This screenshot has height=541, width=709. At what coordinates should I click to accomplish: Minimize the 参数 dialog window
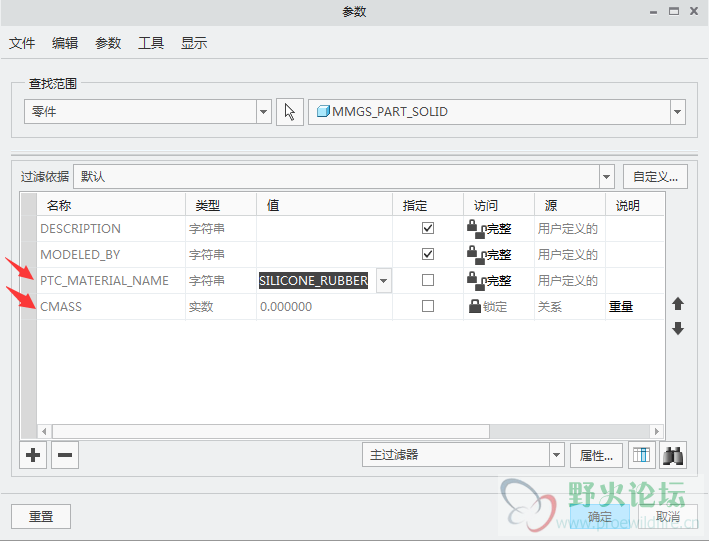coord(653,12)
